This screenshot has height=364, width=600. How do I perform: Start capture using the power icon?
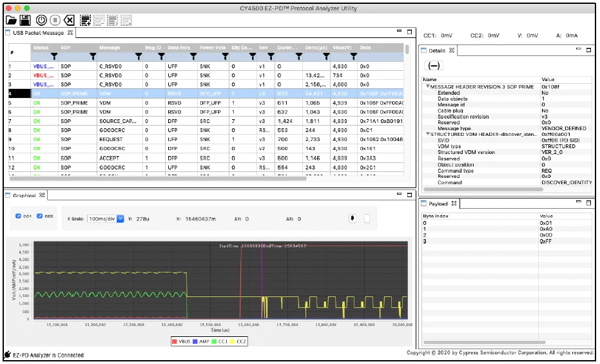pos(41,20)
